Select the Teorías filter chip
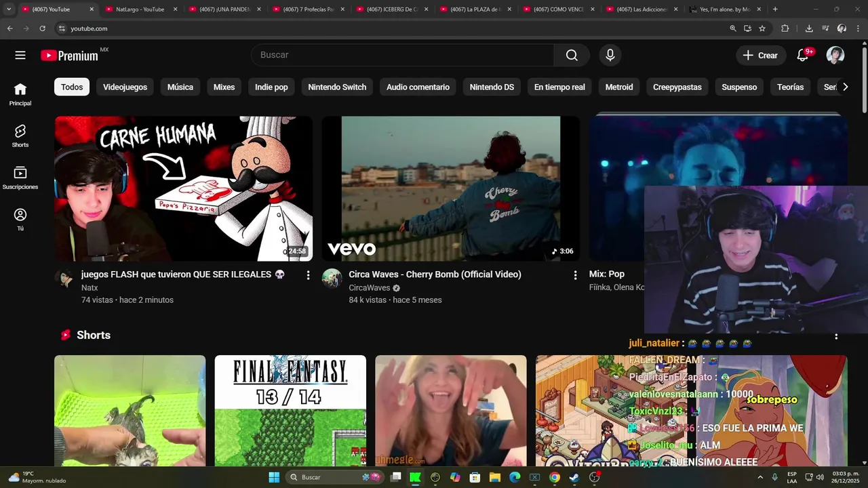The width and height of the screenshot is (868, 488). [x=790, y=87]
